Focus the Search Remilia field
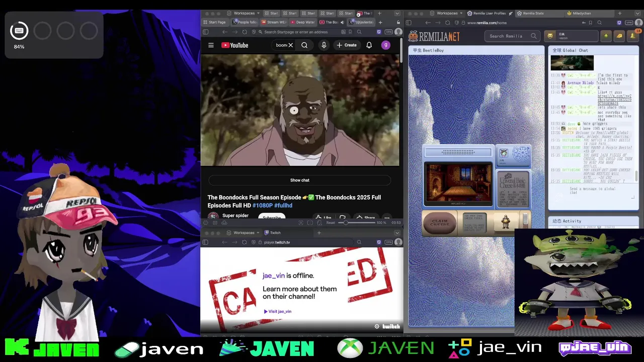This screenshot has width=644, height=362. 513,36
